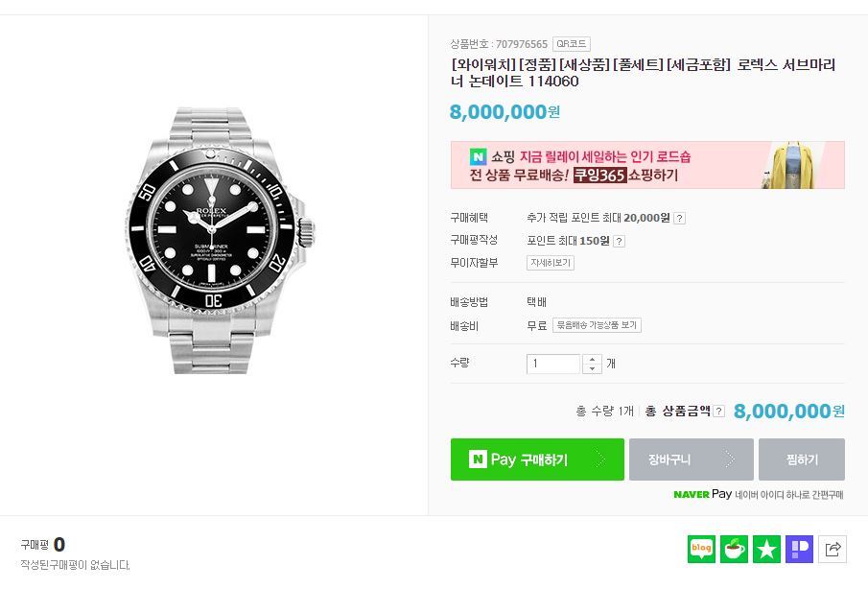Click the 찜하기 wishlist button
Viewport: 868px width, 589px height.
802,459
